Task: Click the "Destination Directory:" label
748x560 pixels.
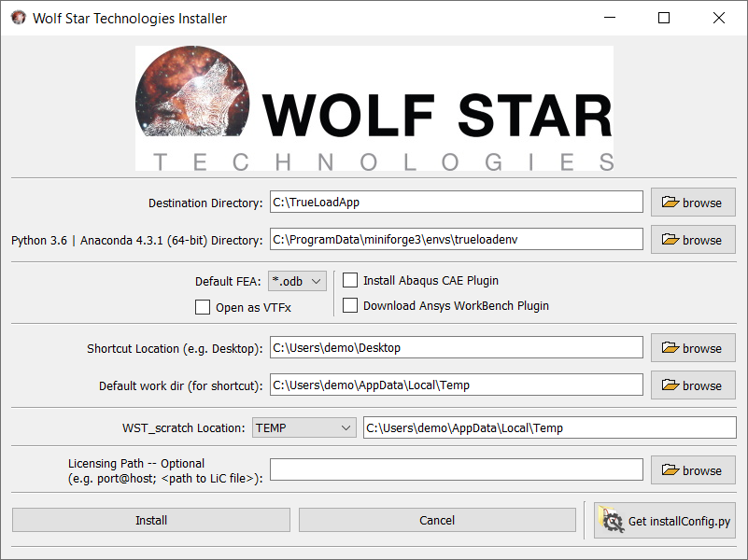Action: click(205, 203)
